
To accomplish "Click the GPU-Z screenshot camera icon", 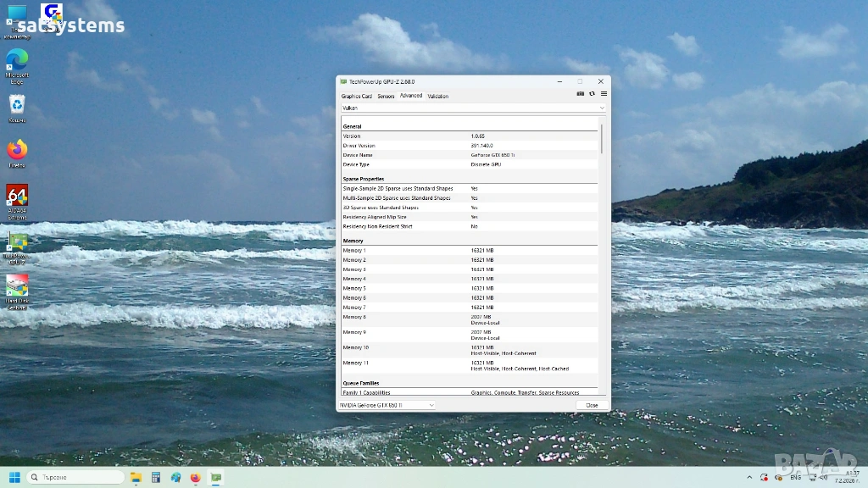I will point(580,95).
